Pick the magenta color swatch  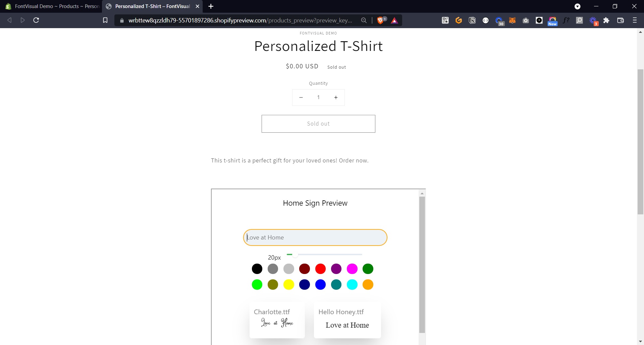tap(352, 269)
